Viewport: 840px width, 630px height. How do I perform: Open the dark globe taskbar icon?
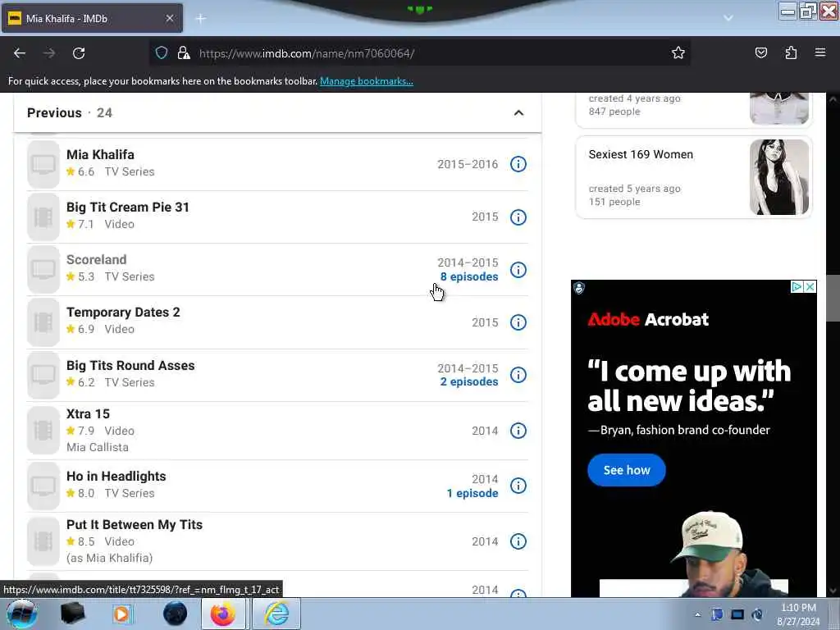click(x=176, y=614)
